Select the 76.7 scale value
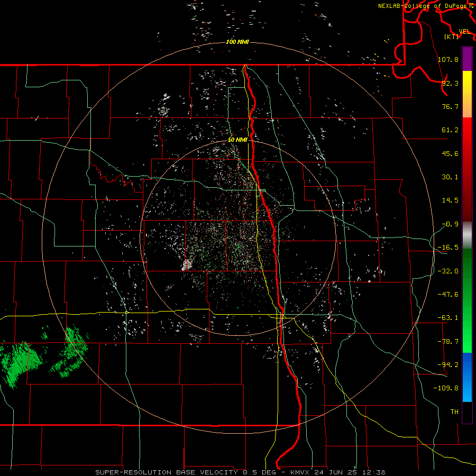476x476 pixels. click(x=450, y=106)
